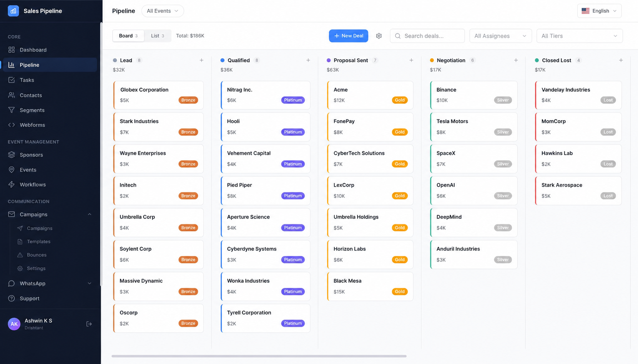This screenshot has width=638, height=364.
Task: Open pipeline settings gear icon
Action: (379, 36)
